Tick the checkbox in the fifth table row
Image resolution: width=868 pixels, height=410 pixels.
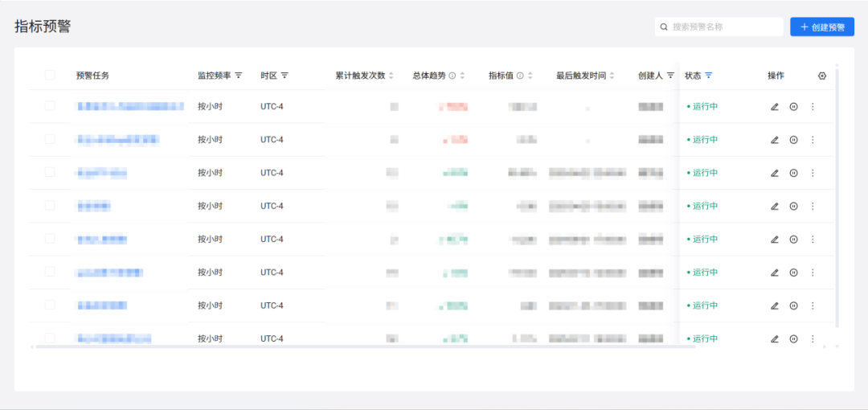pos(50,239)
